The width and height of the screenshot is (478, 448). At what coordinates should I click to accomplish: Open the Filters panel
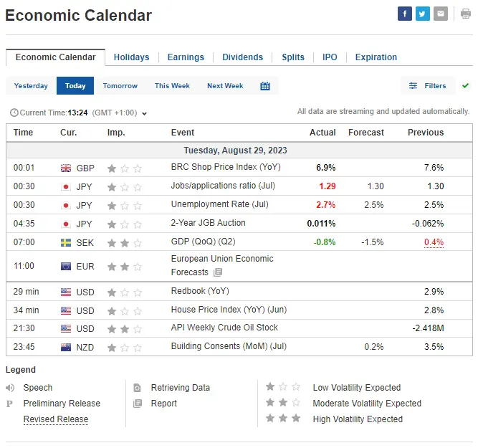[427, 86]
